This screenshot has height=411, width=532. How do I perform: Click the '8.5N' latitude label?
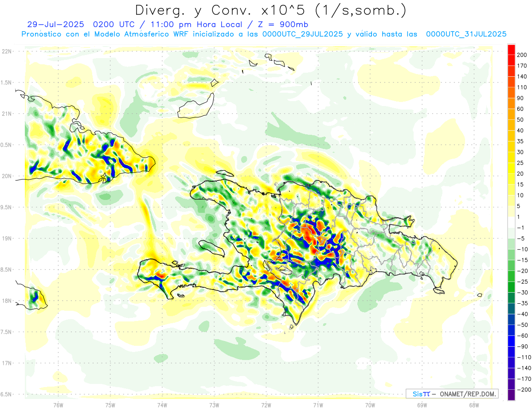[x=7, y=270]
